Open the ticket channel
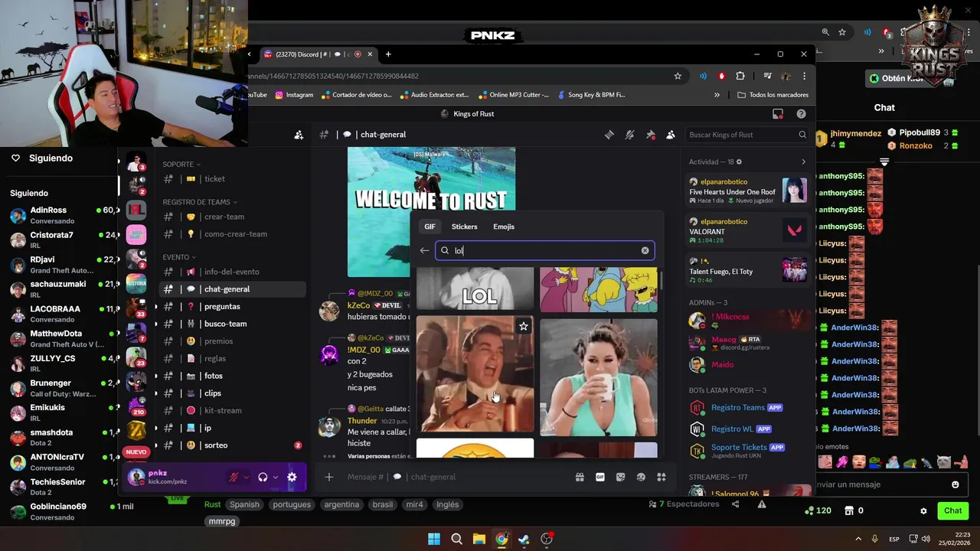This screenshot has width=980, height=551. tap(232, 179)
